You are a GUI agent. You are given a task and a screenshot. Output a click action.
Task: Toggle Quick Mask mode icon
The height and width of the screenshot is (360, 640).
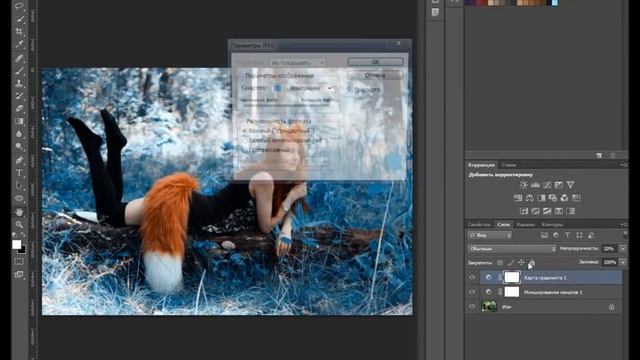[x=19, y=261]
